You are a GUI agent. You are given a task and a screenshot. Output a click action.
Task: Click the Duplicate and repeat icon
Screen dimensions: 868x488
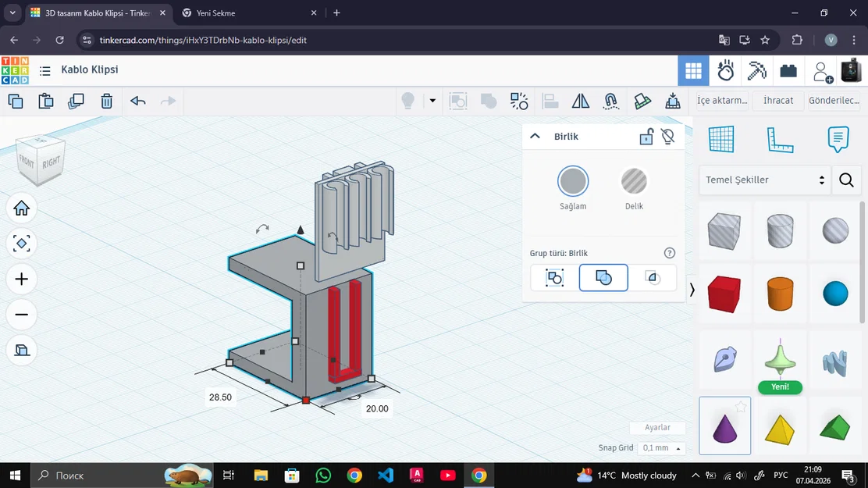click(76, 101)
